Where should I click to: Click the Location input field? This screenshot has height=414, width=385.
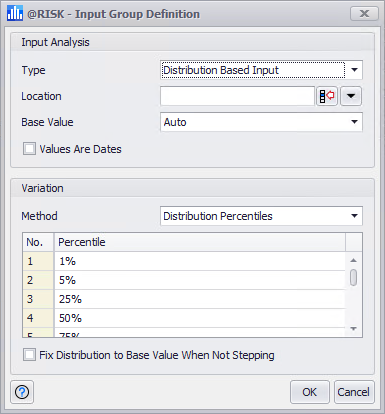(x=237, y=96)
